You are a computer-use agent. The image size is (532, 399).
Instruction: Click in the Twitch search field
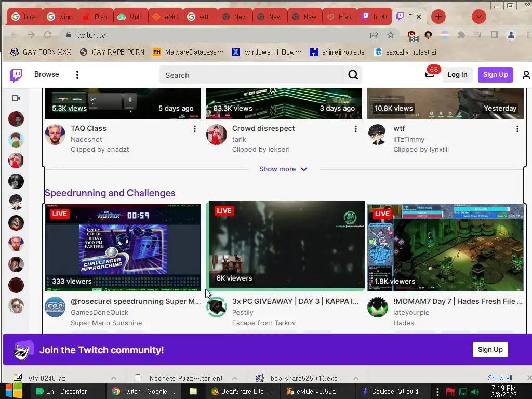click(252, 75)
